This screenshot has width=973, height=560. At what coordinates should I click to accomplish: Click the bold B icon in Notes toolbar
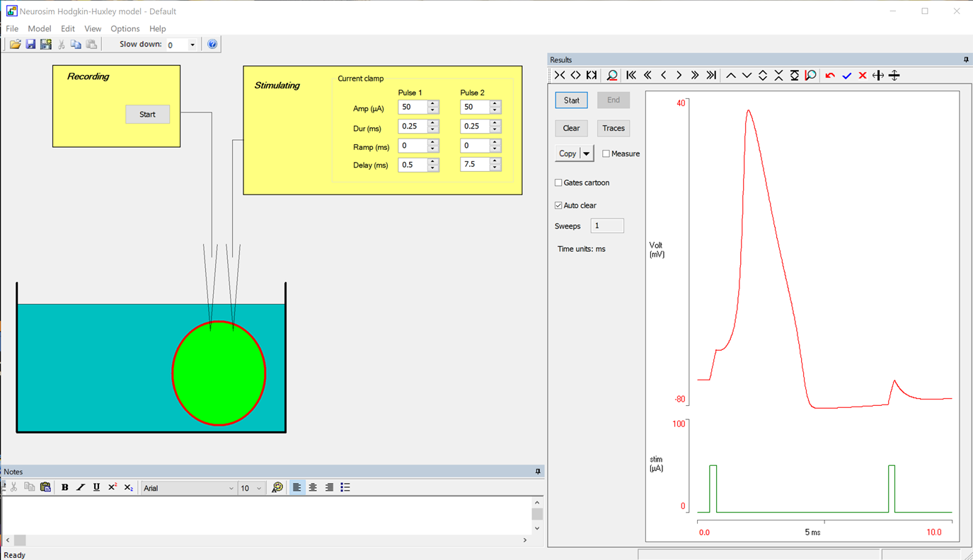coord(65,488)
